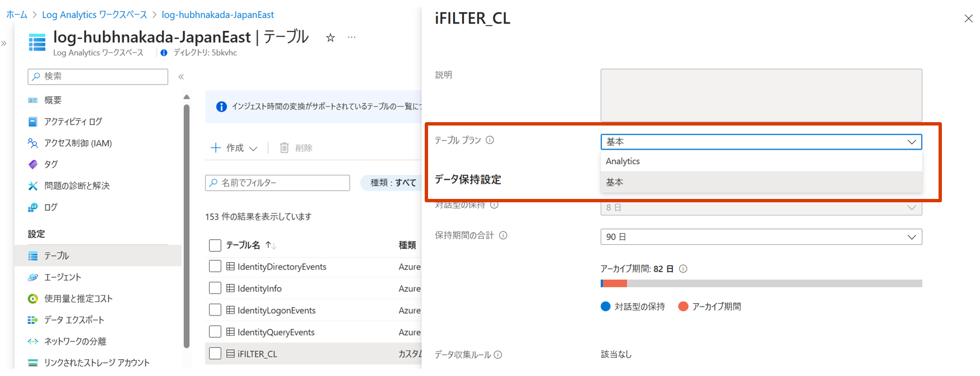Click the filter by name field
Image resolution: width=980 pixels, height=376 pixels.
[277, 183]
